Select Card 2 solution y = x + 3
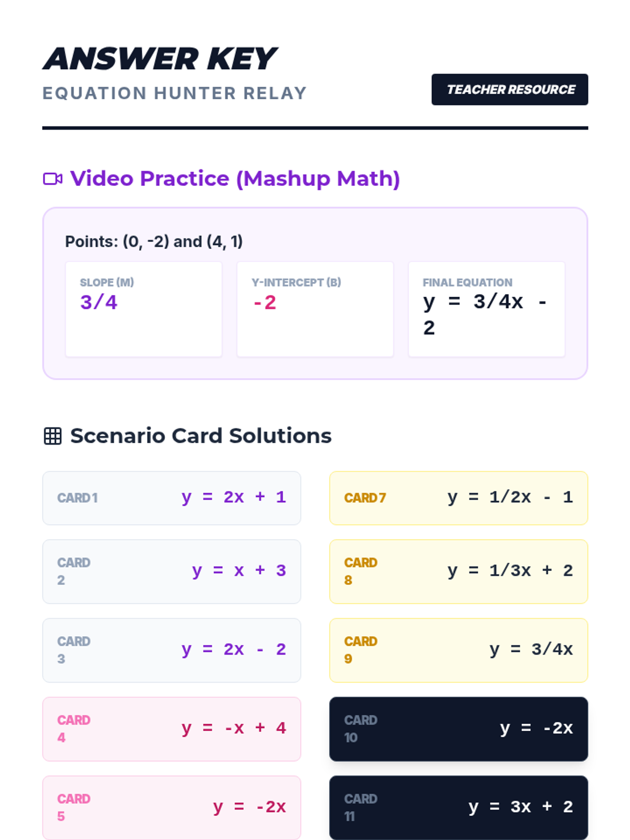This screenshot has height=840, width=630. pyautogui.click(x=172, y=571)
